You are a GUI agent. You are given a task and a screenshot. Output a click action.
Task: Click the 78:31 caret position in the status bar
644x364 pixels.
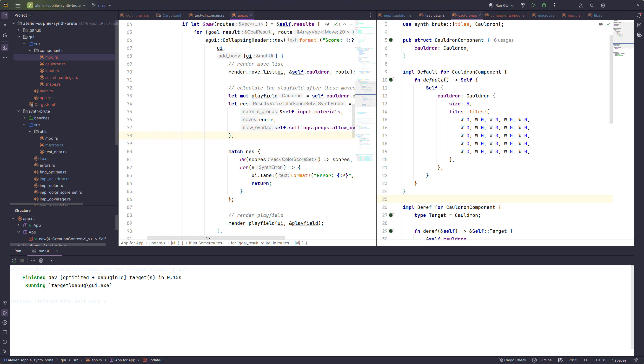[573, 360]
